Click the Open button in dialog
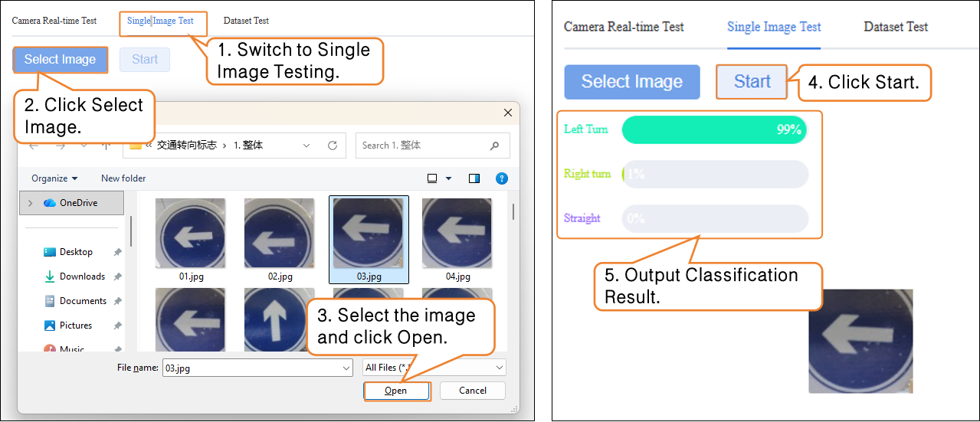Image resolution: width=980 pixels, height=422 pixels. point(396,391)
